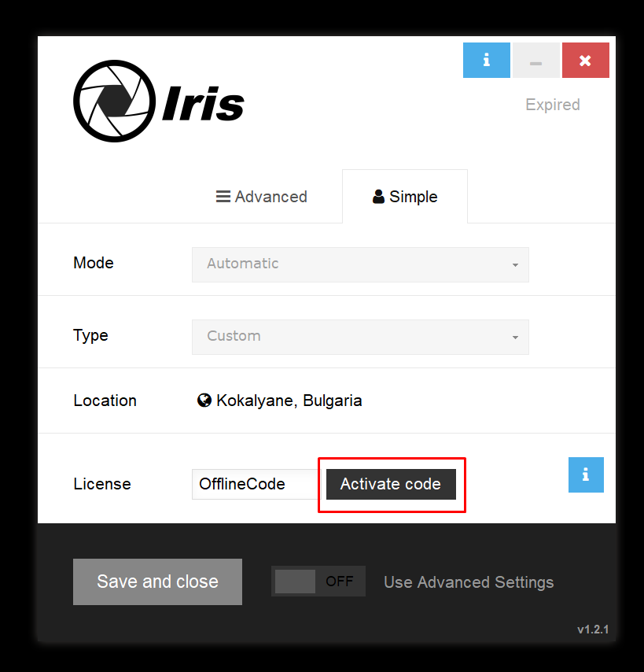644x672 pixels.
Task: Click the globe icon beside Kokalyane
Action: (204, 401)
